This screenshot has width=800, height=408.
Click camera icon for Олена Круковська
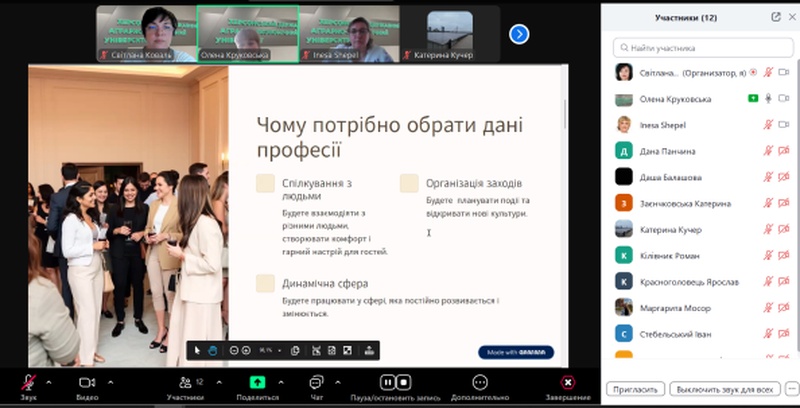click(x=784, y=98)
